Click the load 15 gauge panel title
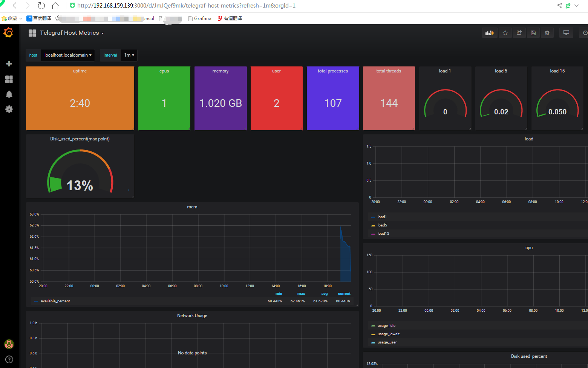Viewport: 588px width, 368px height. coord(557,71)
